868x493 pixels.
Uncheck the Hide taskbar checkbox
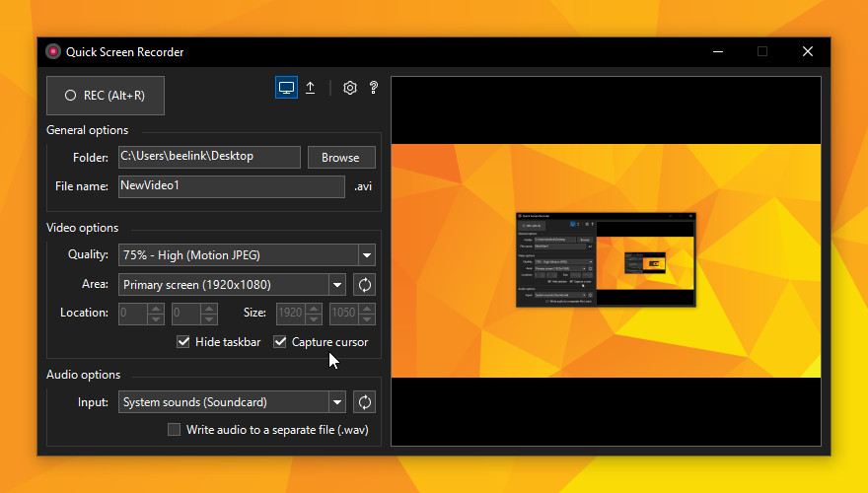(x=183, y=342)
